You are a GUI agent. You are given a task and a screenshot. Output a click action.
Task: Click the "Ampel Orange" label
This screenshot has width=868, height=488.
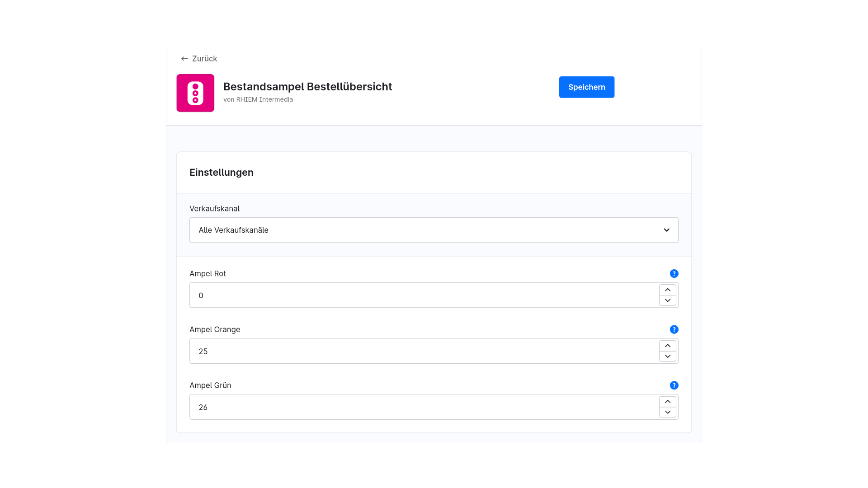pos(215,330)
